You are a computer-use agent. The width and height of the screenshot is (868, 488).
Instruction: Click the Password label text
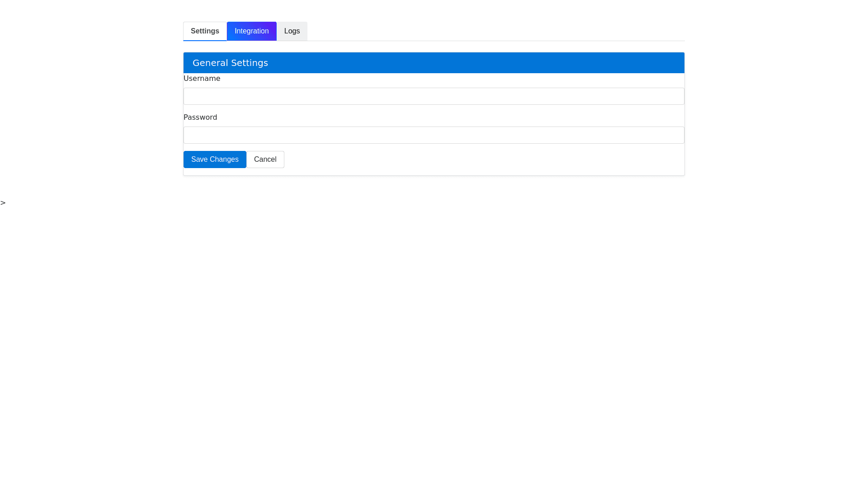[x=200, y=117]
